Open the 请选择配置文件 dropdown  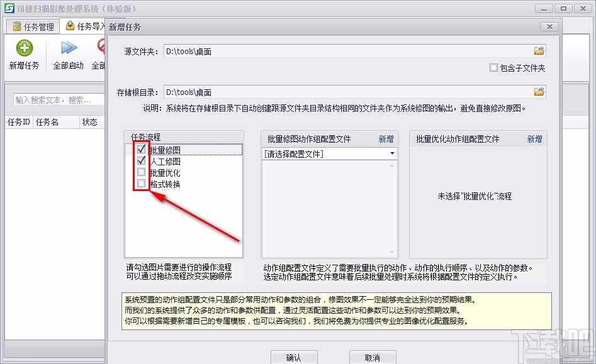392,154
